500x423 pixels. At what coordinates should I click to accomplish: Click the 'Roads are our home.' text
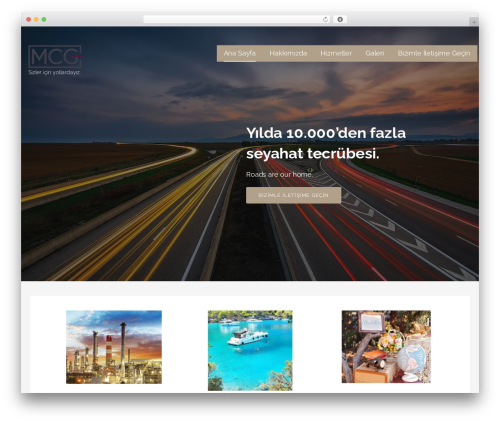pos(279,174)
